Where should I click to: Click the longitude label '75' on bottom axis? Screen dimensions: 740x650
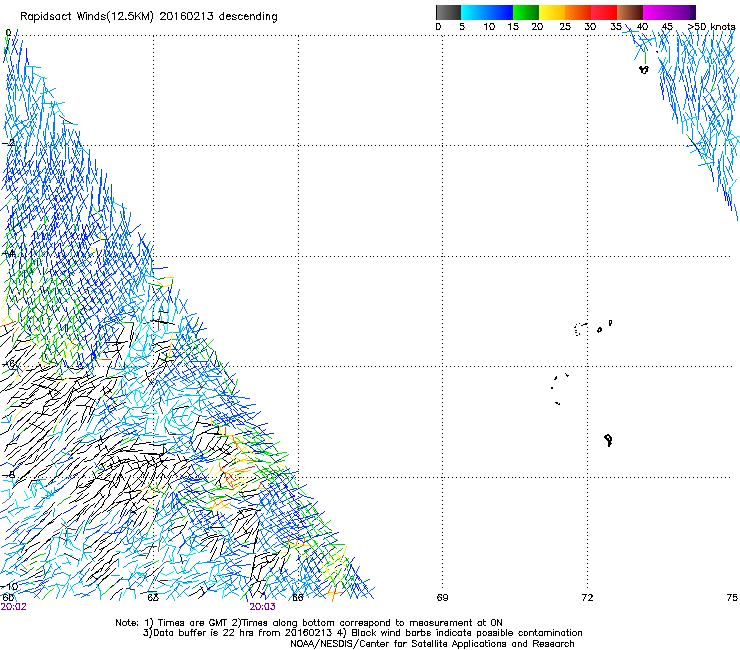point(732,598)
